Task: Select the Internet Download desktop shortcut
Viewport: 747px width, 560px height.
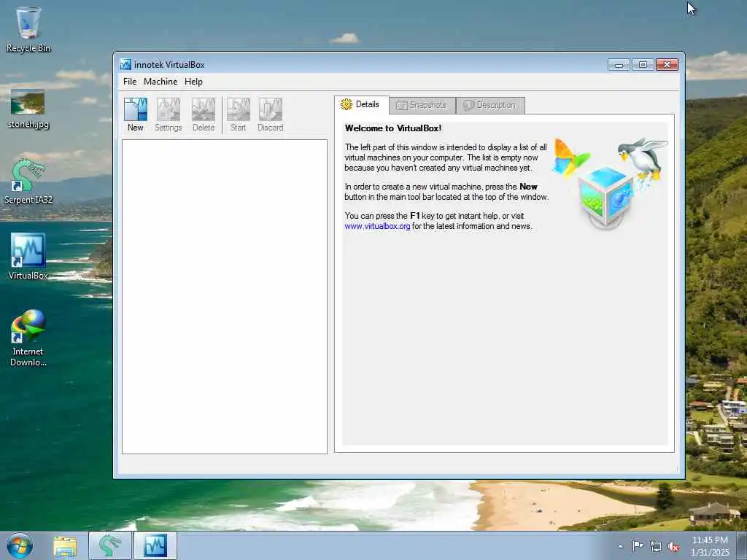Action: (28, 338)
